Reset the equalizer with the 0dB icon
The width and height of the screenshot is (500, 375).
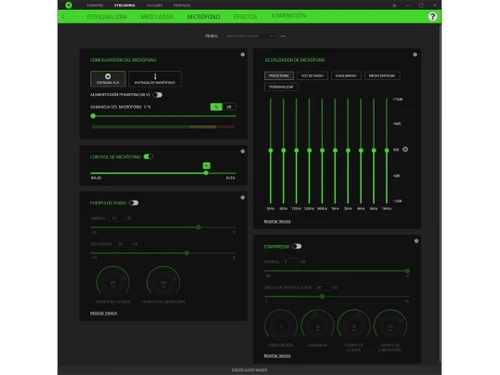click(x=405, y=149)
